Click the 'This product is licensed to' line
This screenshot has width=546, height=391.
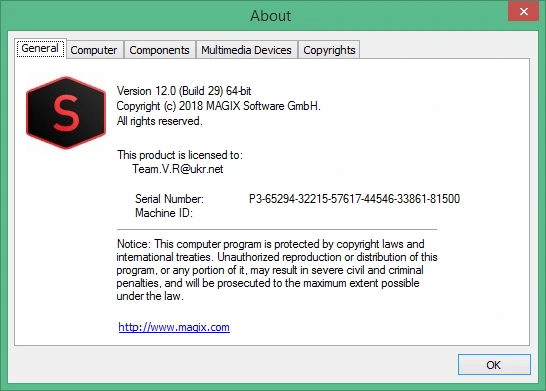180,155
